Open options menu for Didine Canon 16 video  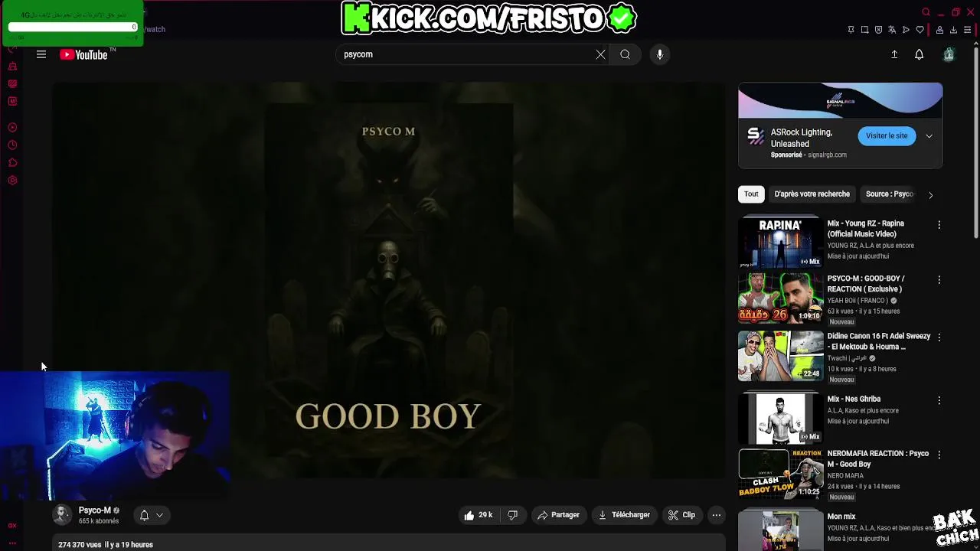coord(939,337)
